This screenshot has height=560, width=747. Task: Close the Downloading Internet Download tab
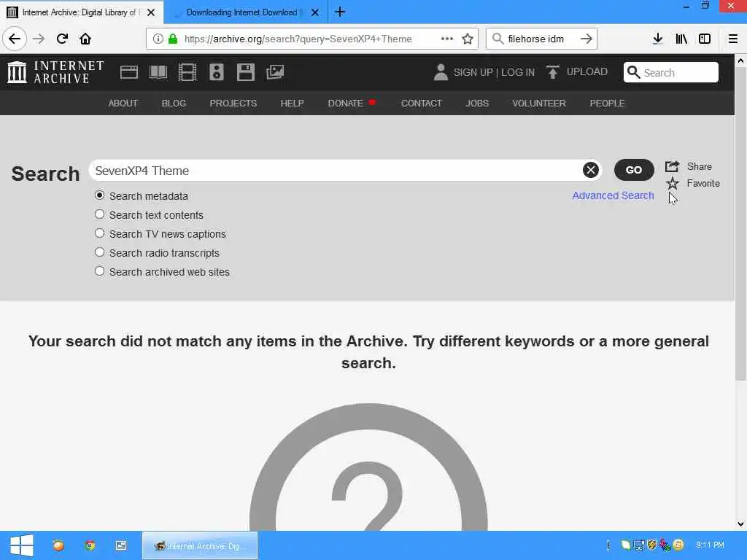coord(315,12)
